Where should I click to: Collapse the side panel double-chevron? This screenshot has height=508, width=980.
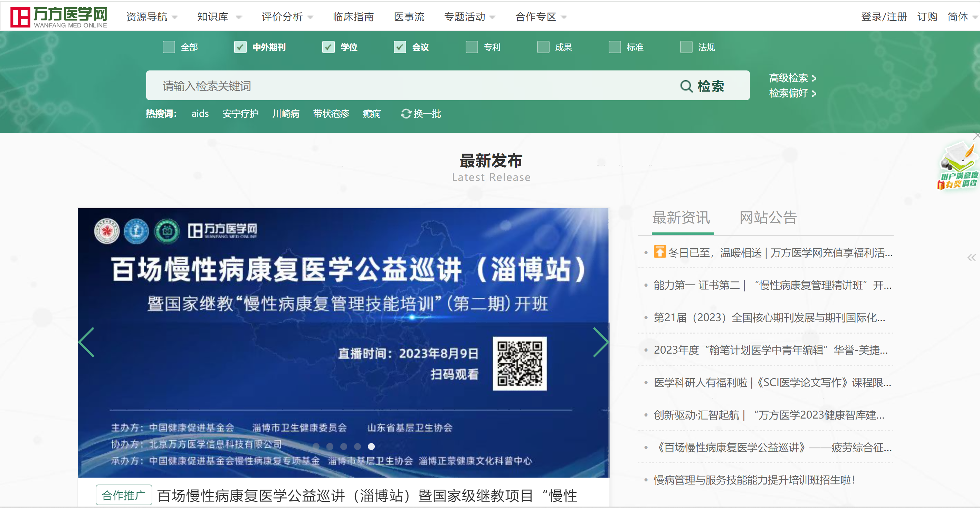coord(971,257)
